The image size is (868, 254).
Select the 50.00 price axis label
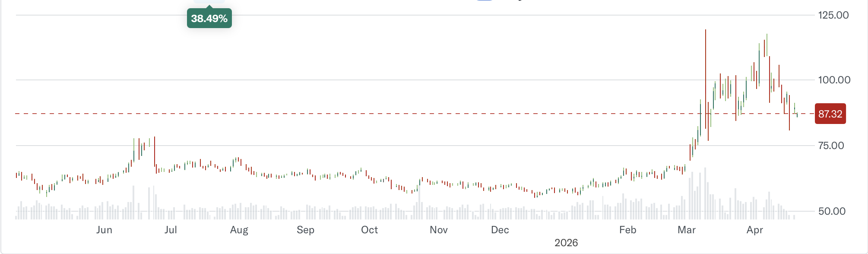832,211
